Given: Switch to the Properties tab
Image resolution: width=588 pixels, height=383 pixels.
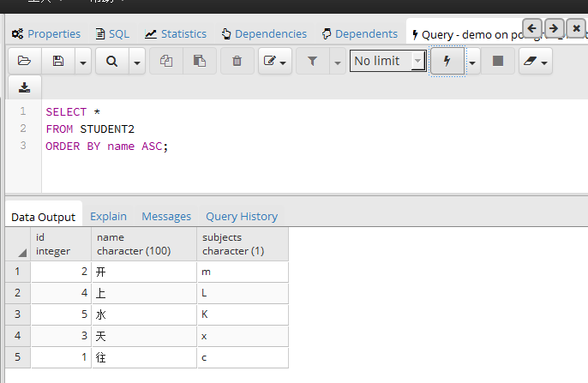Looking at the screenshot, I should click(45, 34).
